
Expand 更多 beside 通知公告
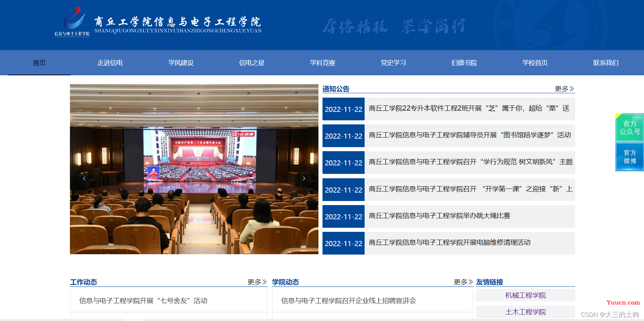click(x=564, y=89)
